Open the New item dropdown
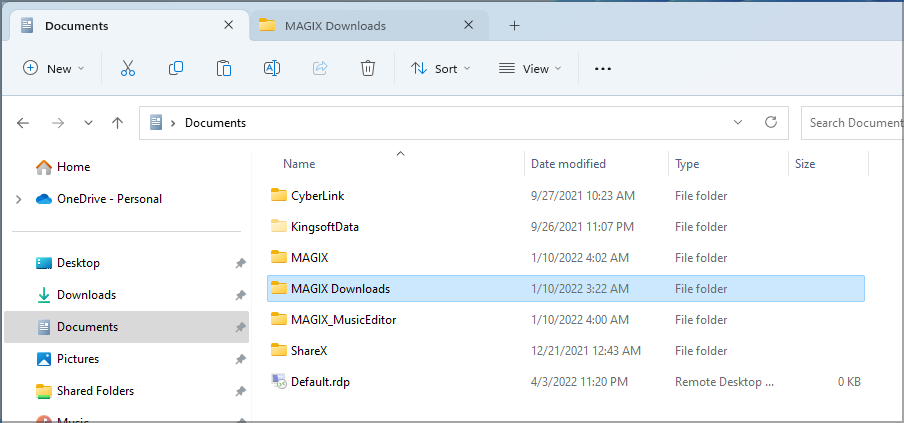904x423 pixels. click(54, 69)
